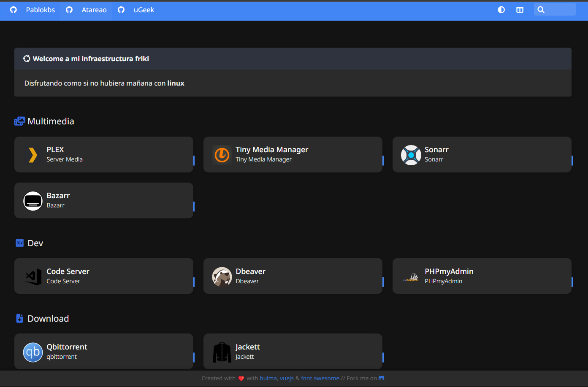Screen dimensions: 588x387
Task: Toggle dark mode with the contrast icon
Action: coord(501,9)
